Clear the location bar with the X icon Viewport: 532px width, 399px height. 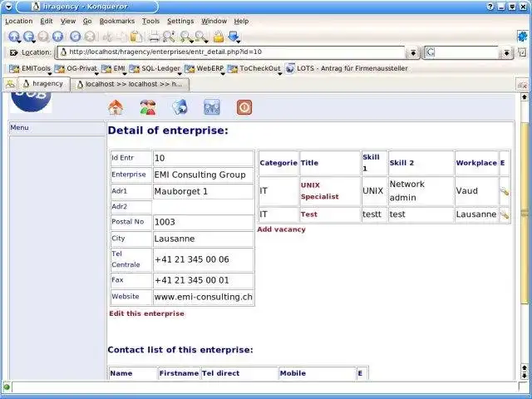point(13,52)
